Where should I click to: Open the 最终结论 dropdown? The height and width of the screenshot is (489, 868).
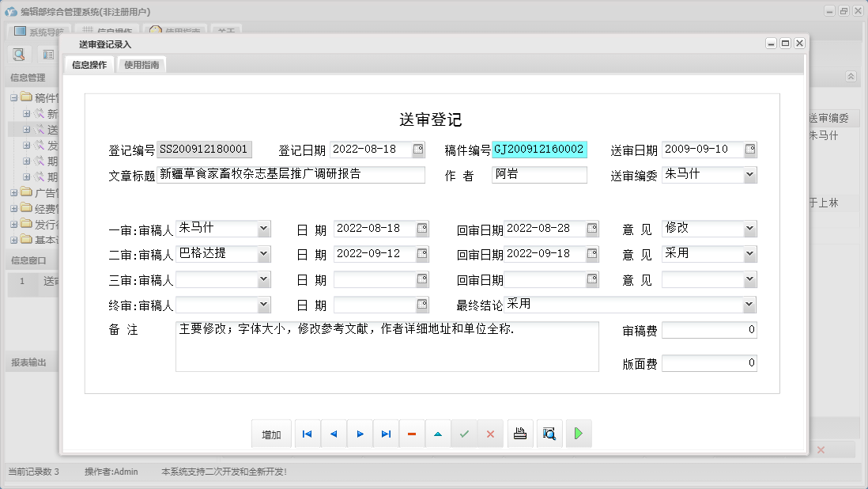coord(751,304)
